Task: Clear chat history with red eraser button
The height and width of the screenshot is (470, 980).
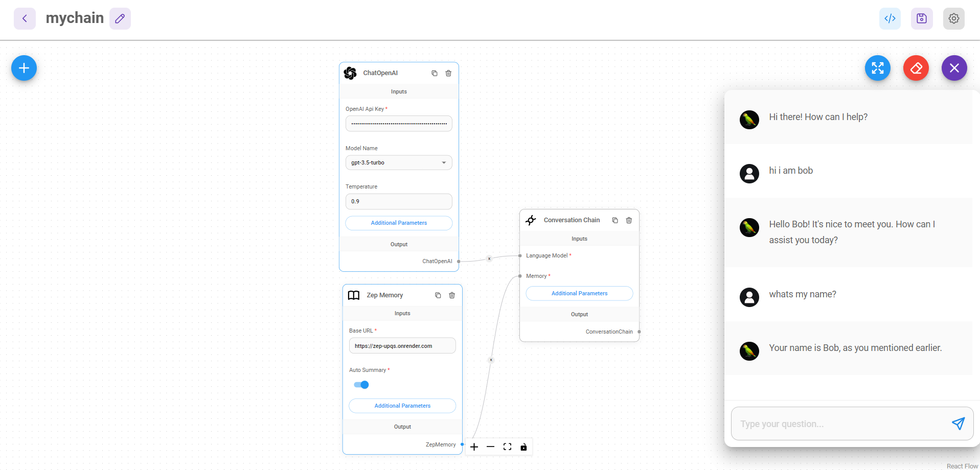Action: click(916, 68)
